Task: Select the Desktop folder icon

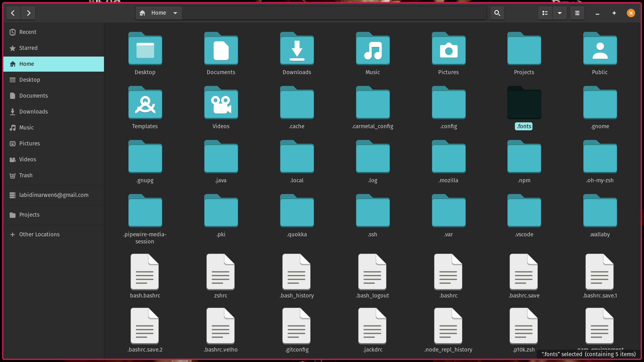Action: pyautogui.click(x=145, y=48)
